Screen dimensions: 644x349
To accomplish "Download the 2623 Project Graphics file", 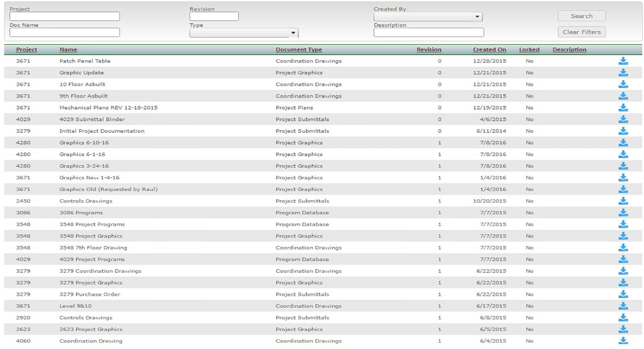I will (623, 329).
